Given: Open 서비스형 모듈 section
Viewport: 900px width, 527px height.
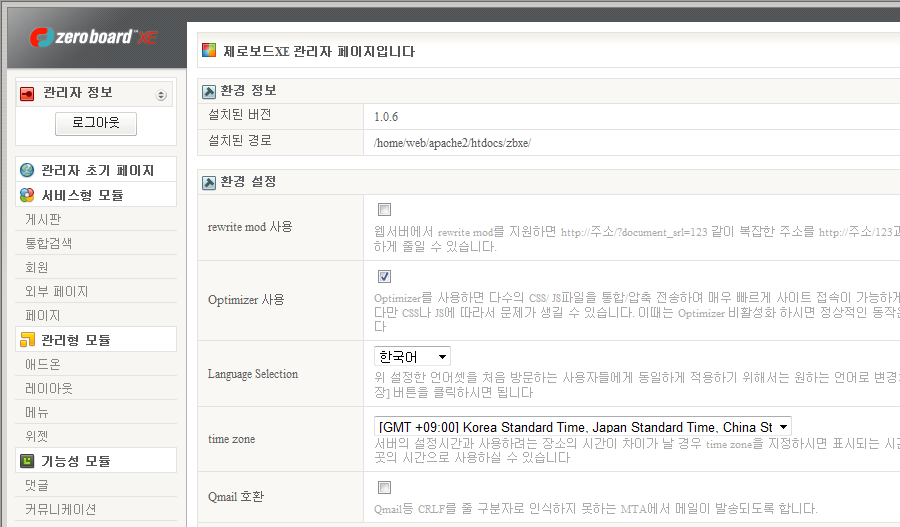Looking at the screenshot, I should [x=83, y=195].
